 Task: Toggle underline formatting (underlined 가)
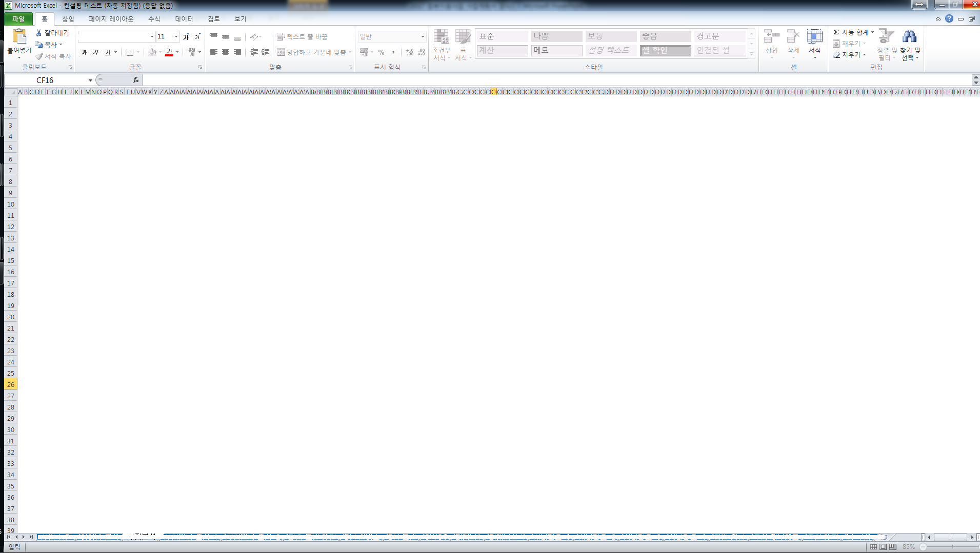coord(108,52)
